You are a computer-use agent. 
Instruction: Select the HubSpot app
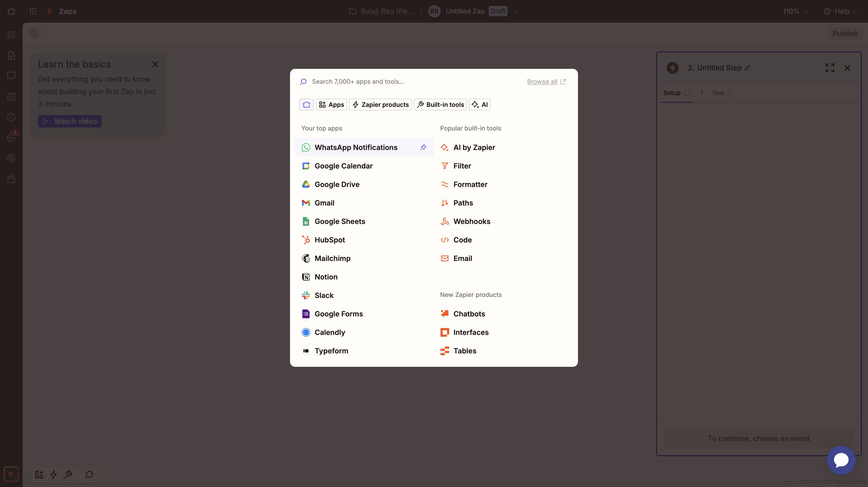coord(364,240)
